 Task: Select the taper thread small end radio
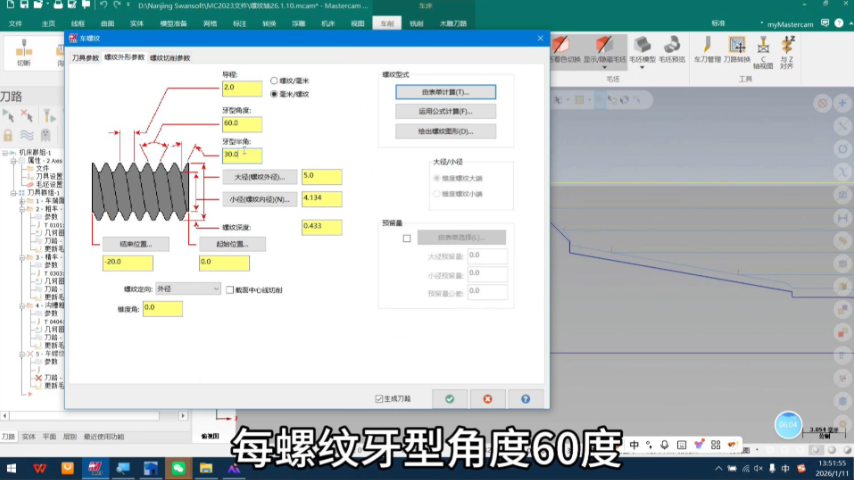pyautogui.click(x=437, y=194)
